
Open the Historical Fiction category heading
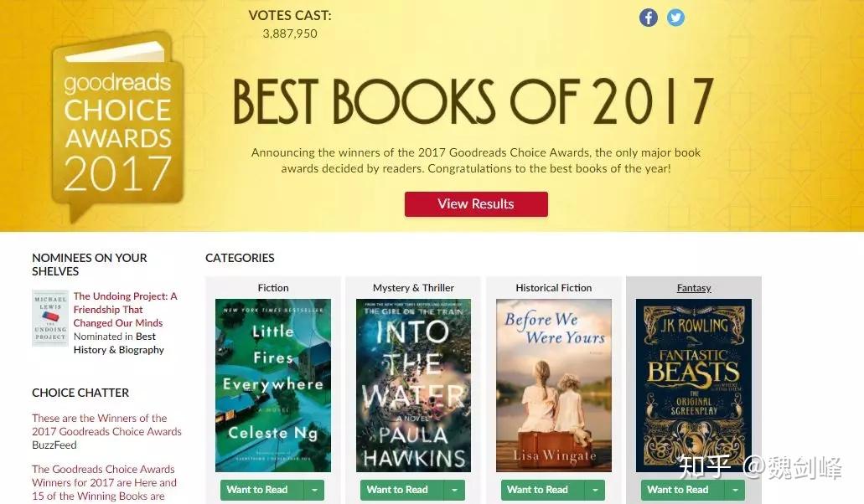click(554, 288)
